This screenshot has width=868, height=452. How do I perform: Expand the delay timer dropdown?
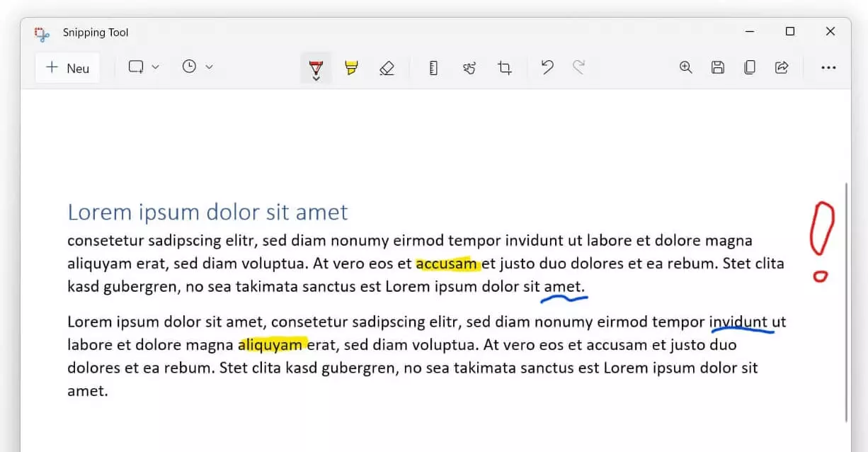point(198,67)
